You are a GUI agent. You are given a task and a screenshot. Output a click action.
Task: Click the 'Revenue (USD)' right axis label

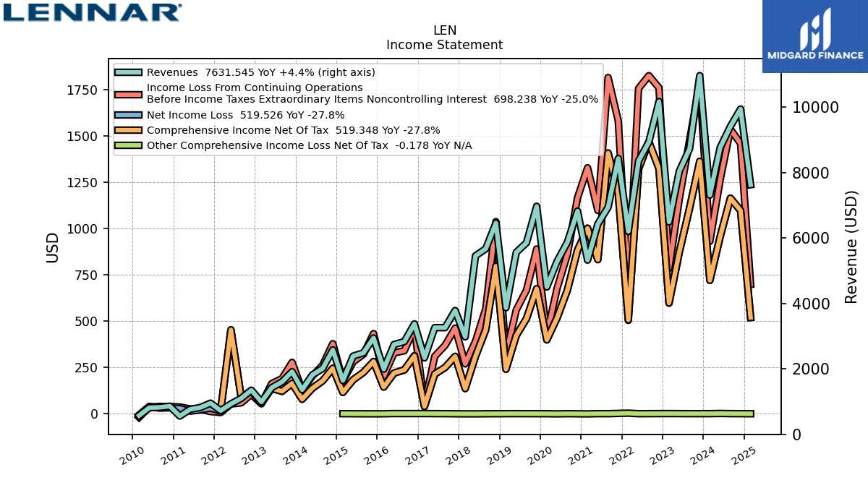(x=851, y=247)
